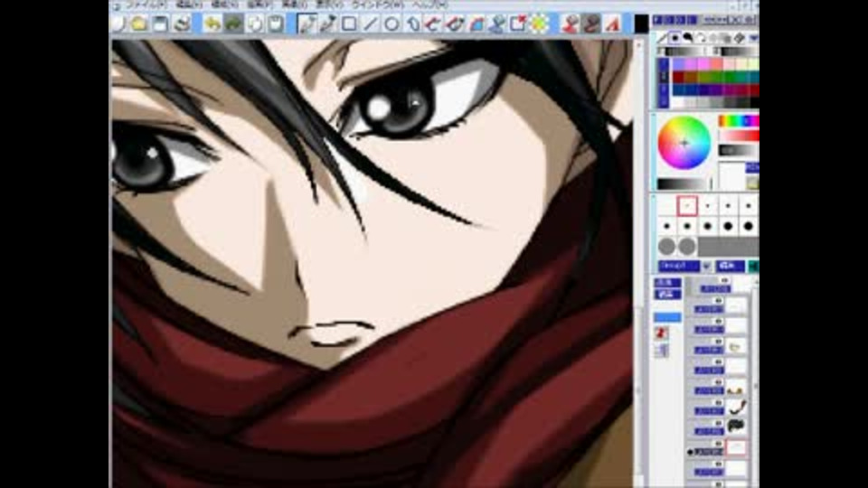The height and width of the screenshot is (488, 868).
Task: Click the red saturation gradient bar
Action: click(739, 136)
